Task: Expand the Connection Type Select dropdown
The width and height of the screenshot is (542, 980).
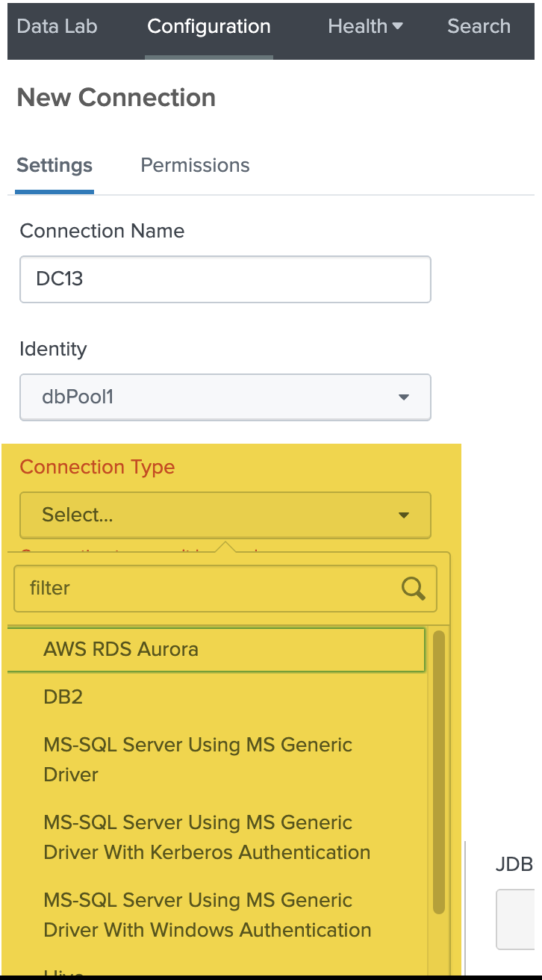Action: 225,515
